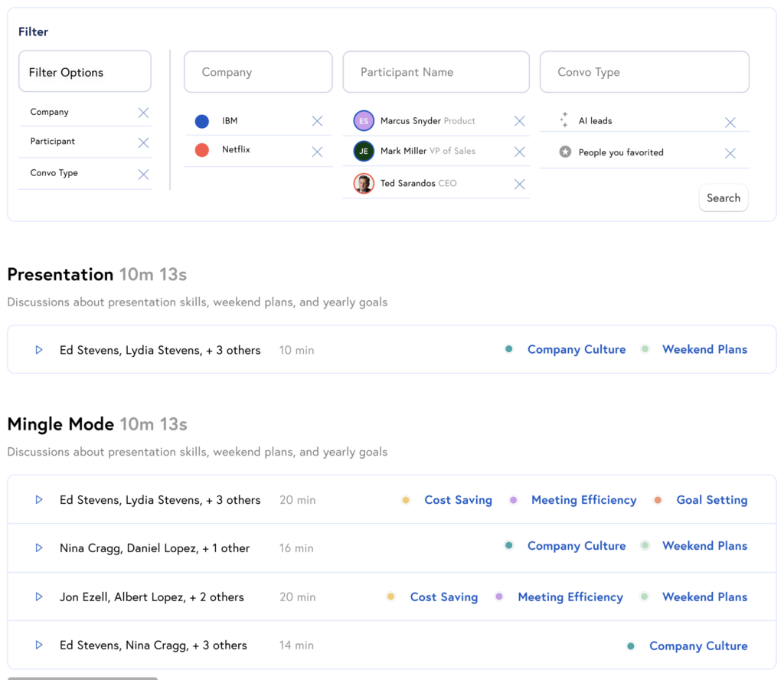Click Ted Sarandos avatar photo
This screenshot has width=784, height=680.
364,184
